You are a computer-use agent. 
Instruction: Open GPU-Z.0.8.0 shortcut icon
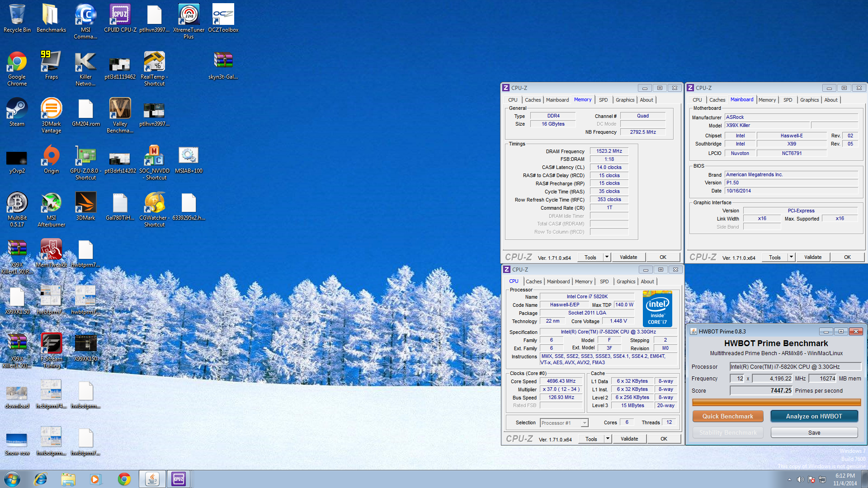point(85,162)
